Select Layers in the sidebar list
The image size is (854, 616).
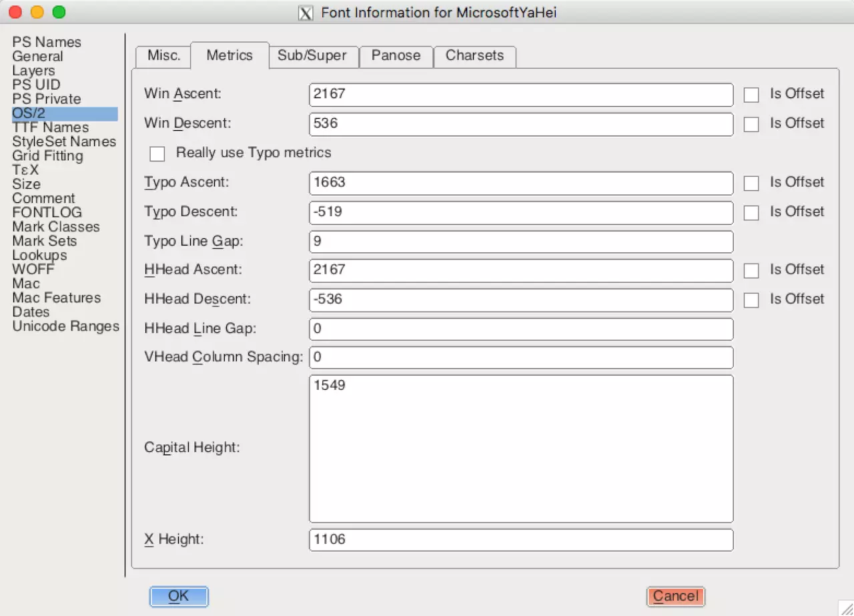pos(33,71)
